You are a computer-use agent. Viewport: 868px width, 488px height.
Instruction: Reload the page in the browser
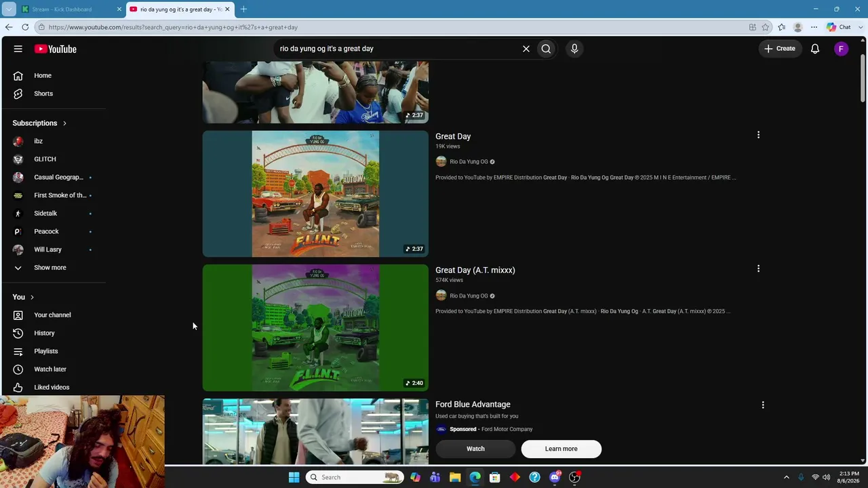[25, 27]
